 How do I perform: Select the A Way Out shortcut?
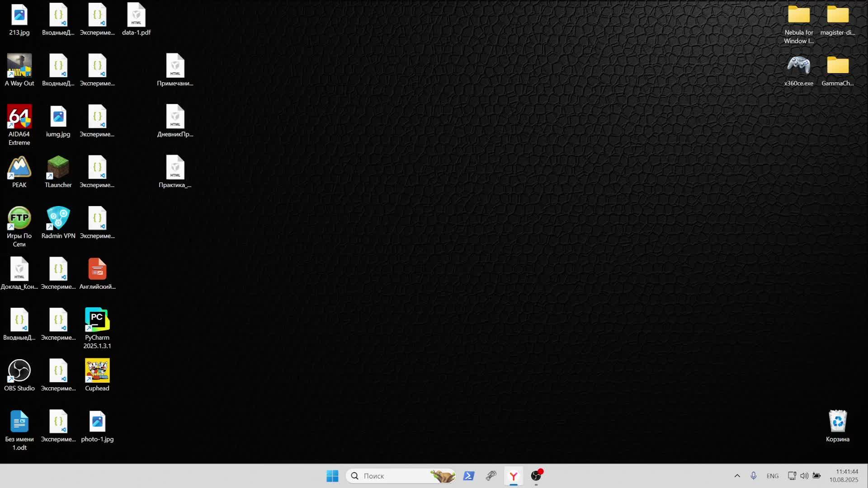pyautogui.click(x=19, y=66)
